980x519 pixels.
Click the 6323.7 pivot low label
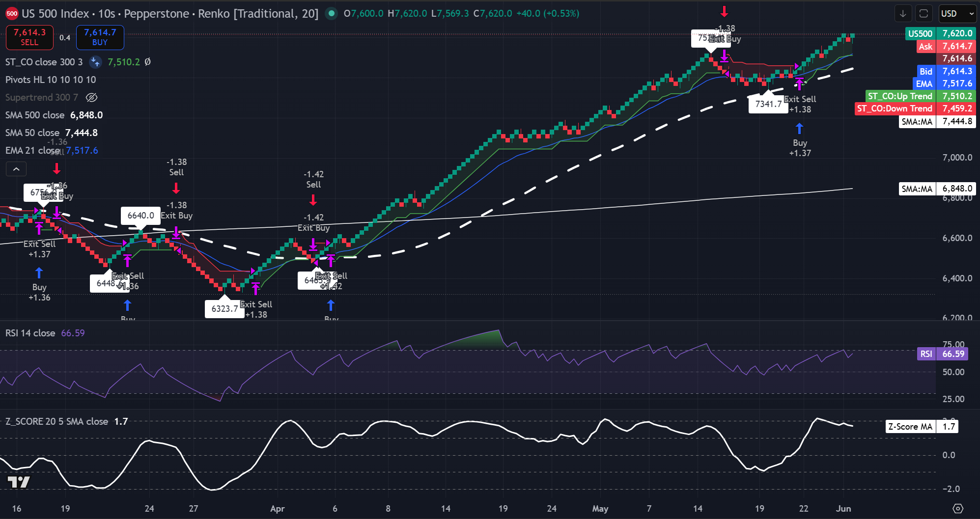[224, 308]
